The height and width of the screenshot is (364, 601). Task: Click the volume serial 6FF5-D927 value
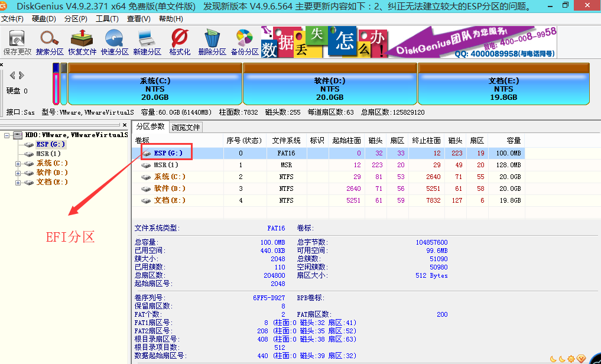pyautogui.click(x=269, y=298)
